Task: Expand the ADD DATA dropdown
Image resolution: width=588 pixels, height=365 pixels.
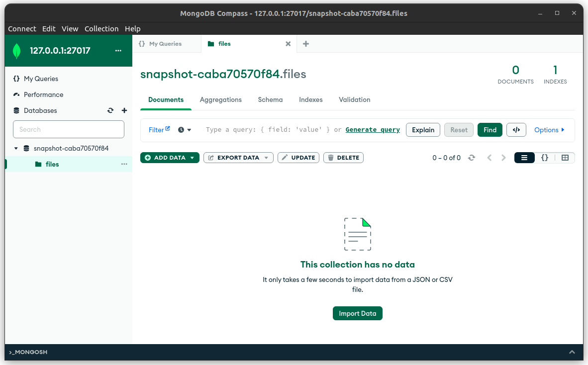Action: (x=193, y=158)
